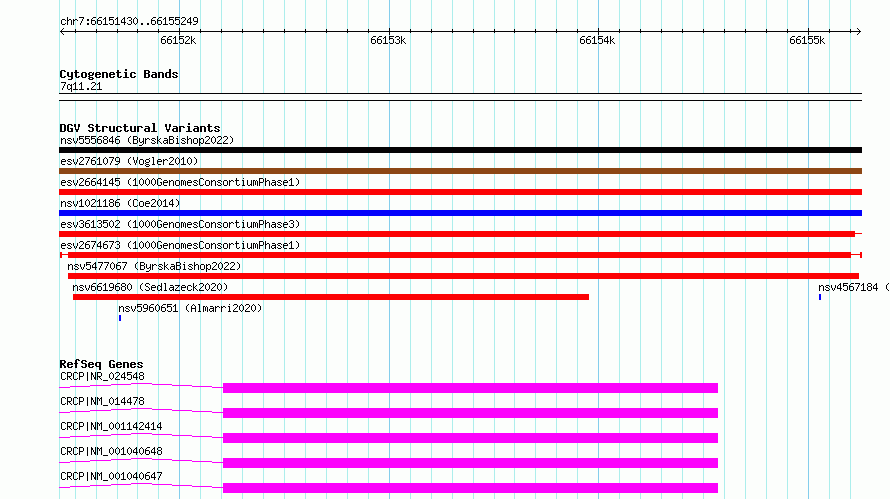Click the nsv1021186 (Coe2014) label

120,203
